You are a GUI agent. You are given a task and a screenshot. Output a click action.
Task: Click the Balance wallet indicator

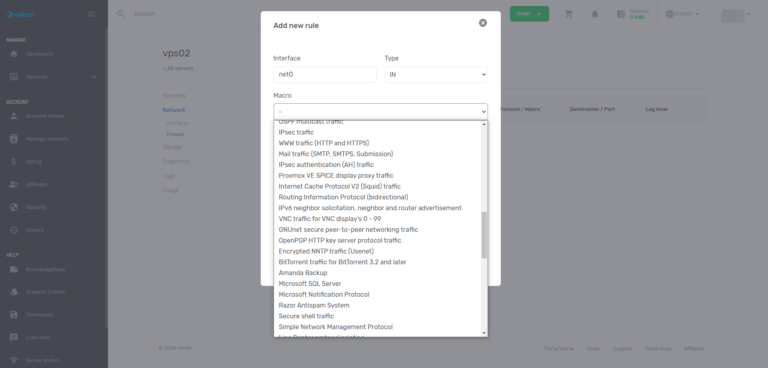[x=633, y=14]
